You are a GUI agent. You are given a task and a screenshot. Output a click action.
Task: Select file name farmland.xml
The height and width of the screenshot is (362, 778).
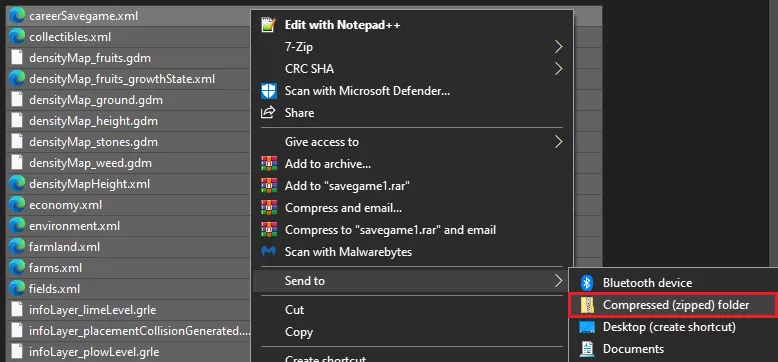(65, 246)
